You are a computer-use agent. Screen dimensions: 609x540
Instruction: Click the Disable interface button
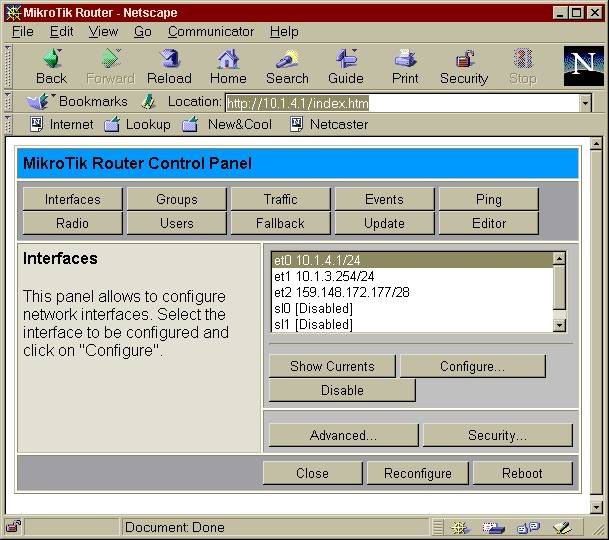click(342, 390)
